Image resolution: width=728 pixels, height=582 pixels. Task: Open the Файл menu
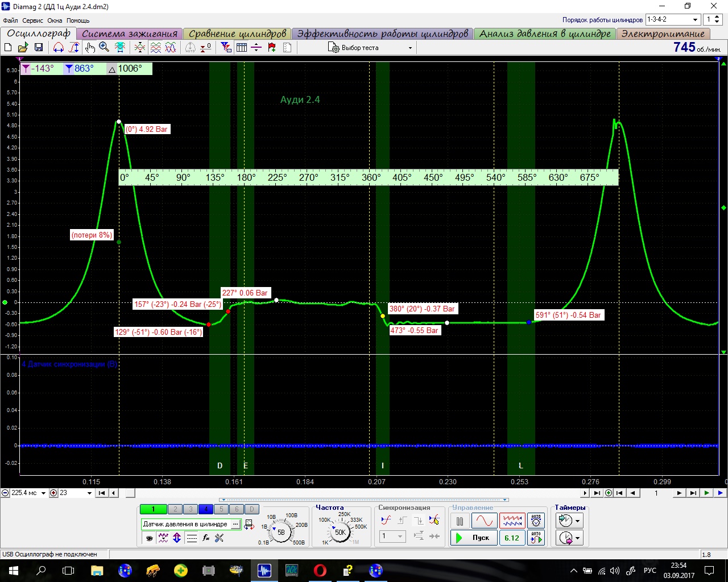click(10, 20)
